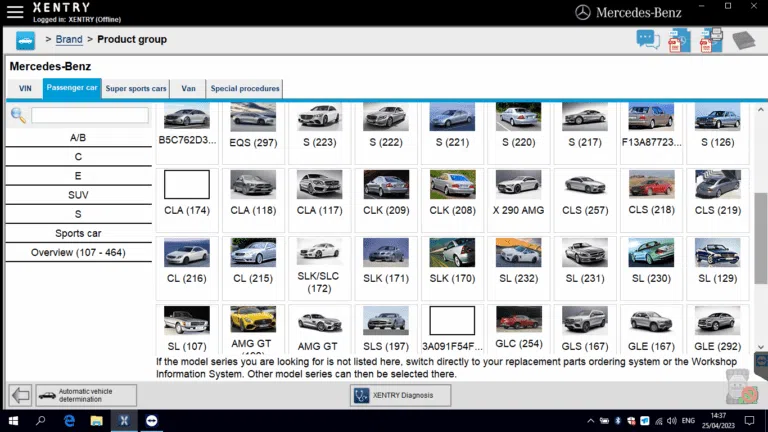The image size is (768, 432).
Task: Open the PDF history document icon
Action: 679,41
